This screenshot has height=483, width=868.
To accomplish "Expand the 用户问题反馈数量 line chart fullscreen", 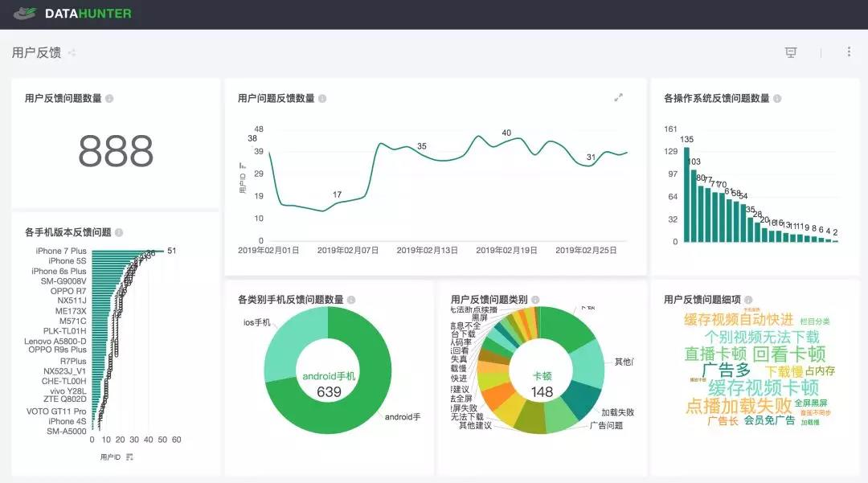I will click(x=618, y=97).
